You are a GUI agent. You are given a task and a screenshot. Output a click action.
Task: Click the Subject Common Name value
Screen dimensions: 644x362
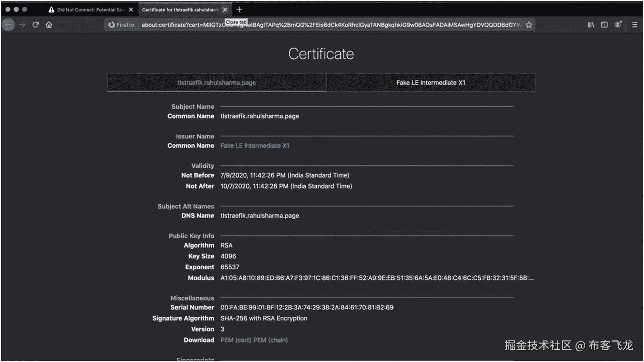[x=259, y=116]
